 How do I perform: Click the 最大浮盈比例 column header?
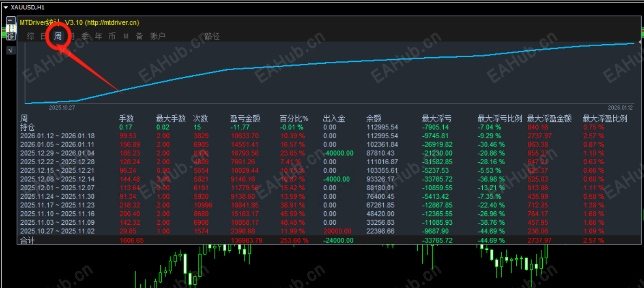[605, 119]
